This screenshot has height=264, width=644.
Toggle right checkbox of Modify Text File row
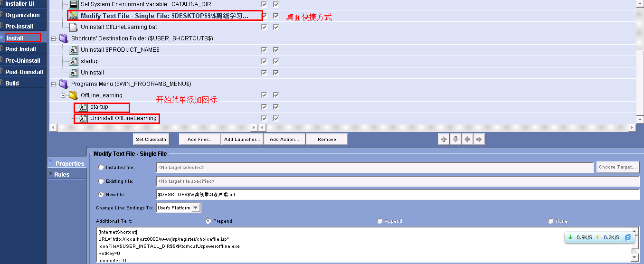click(x=276, y=16)
